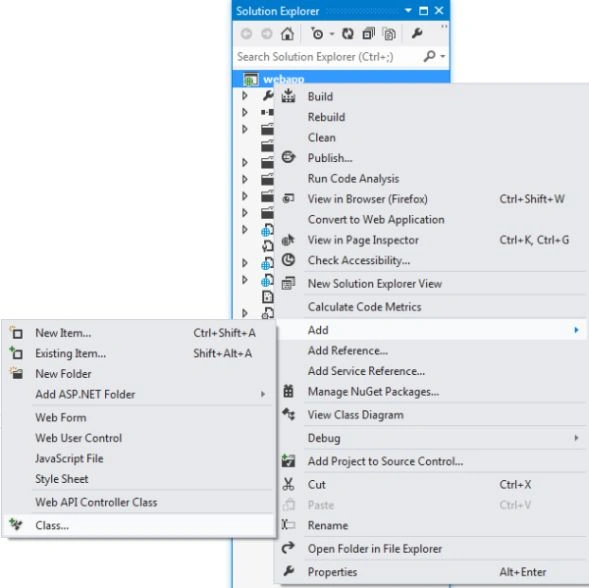Select Manage NuGet Packages

(x=432, y=392)
